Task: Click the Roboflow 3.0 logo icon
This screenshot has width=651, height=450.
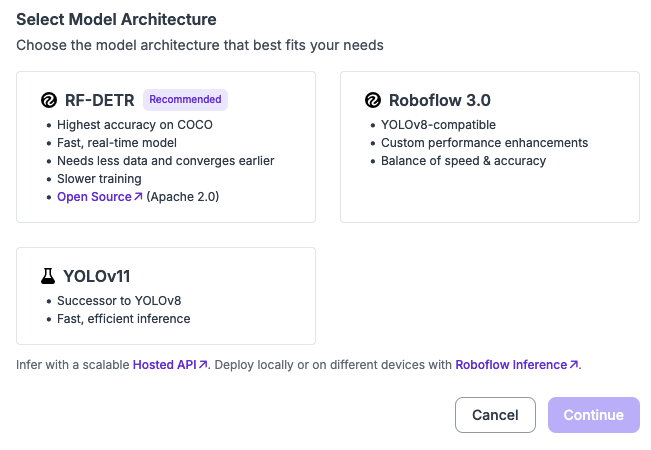Action: pos(372,100)
